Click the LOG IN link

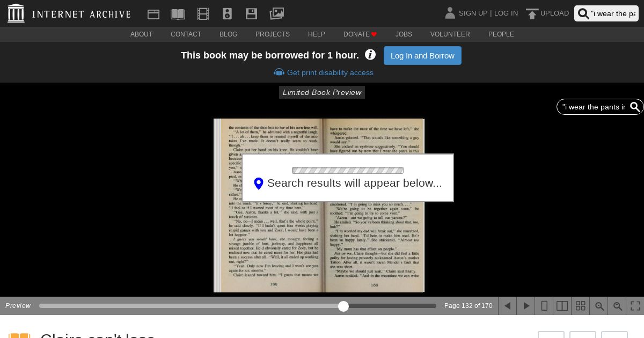(506, 13)
